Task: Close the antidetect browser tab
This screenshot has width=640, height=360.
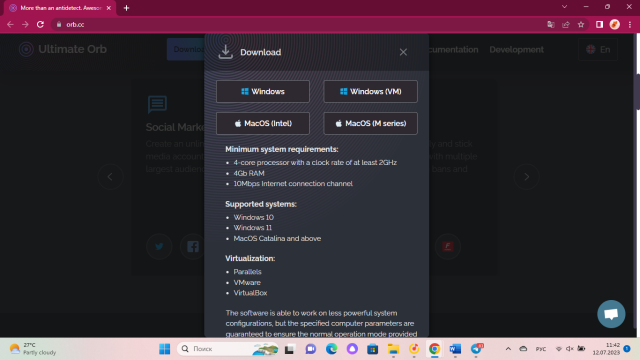Action: pyautogui.click(x=109, y=8)
